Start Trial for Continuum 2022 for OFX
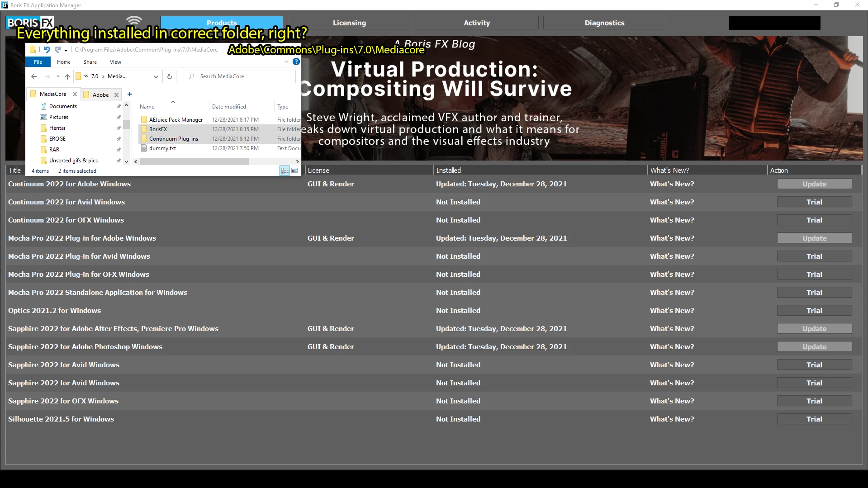This screenshot has height=488, width=868. 814,220
